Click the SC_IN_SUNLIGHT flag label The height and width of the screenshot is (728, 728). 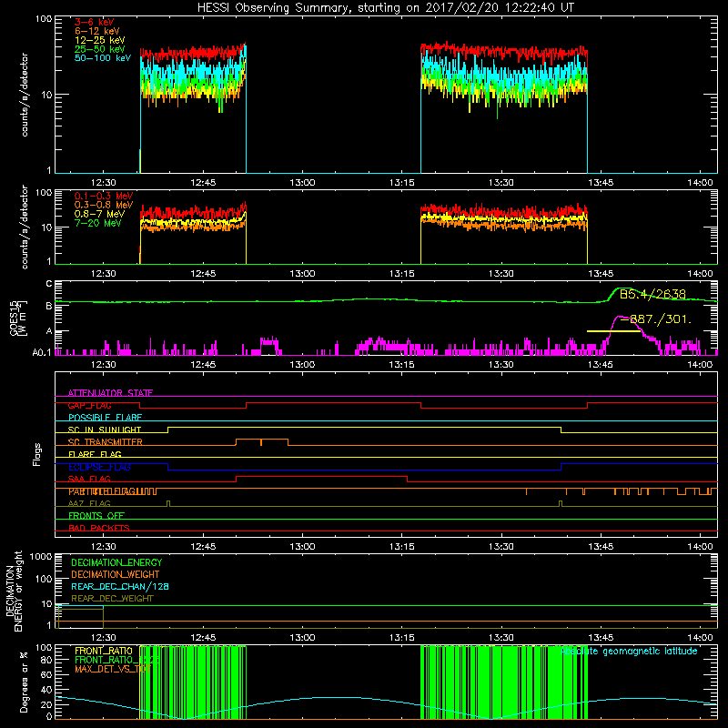click(105, 430)
